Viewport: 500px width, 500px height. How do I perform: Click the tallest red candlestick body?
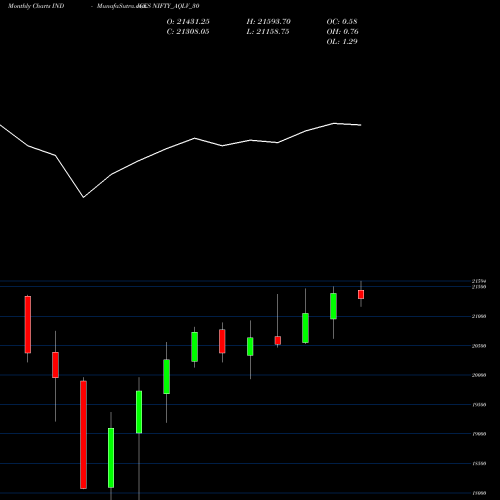pos(83,435)
